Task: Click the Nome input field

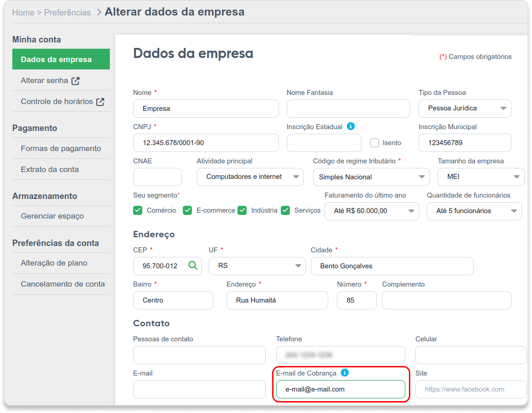Action: tap(206, 109)
